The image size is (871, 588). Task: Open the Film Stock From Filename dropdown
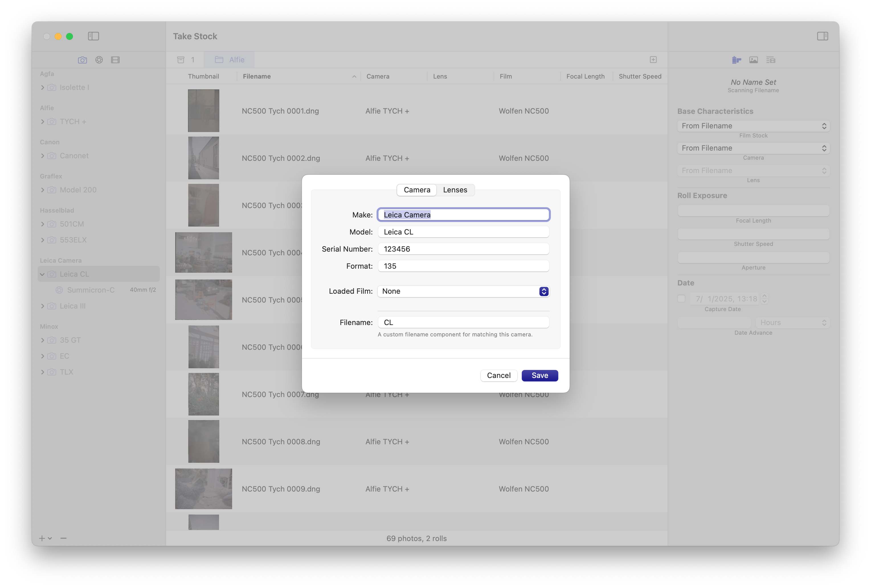coord(753,126)
